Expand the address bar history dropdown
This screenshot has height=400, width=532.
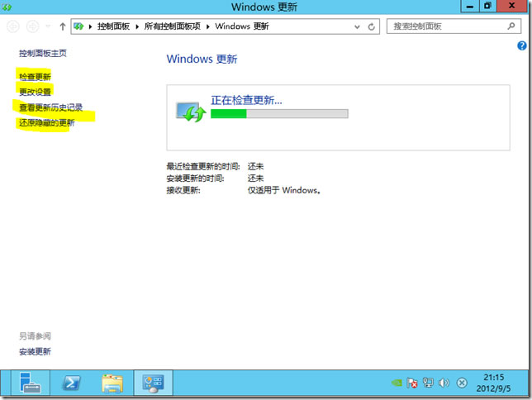tap(356, 26)
